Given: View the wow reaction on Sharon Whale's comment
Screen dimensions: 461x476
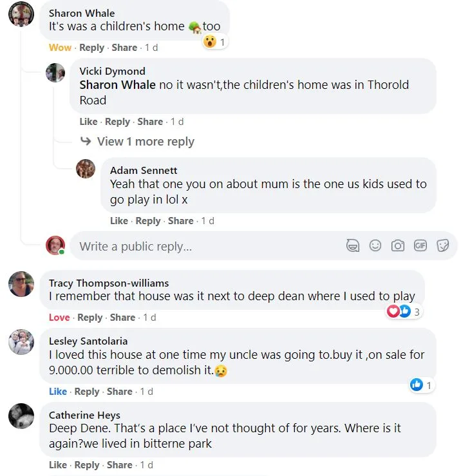Looking at the screenshot, I should [x=214, y=42].
